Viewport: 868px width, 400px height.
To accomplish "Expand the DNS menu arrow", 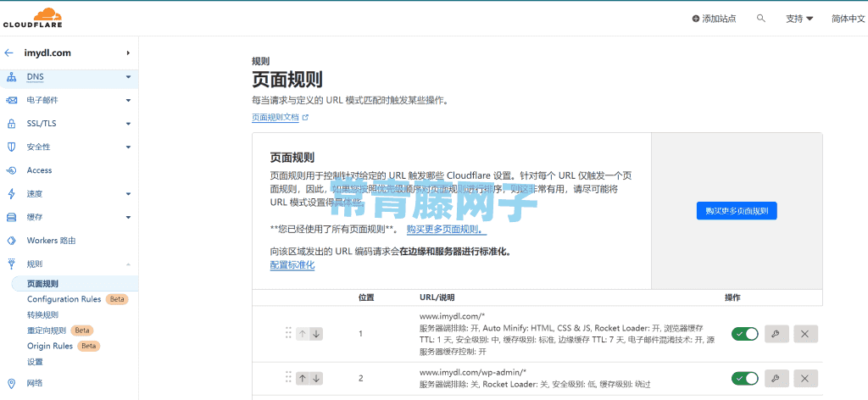I will pos(129,77).
